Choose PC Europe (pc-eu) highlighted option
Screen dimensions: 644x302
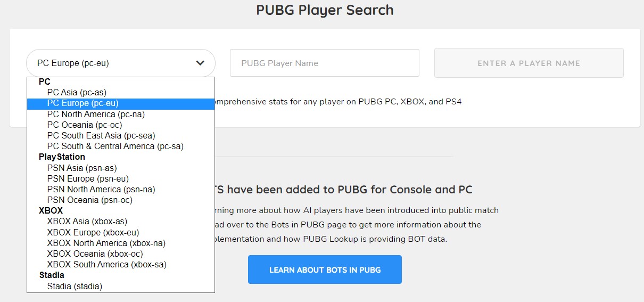82,103
